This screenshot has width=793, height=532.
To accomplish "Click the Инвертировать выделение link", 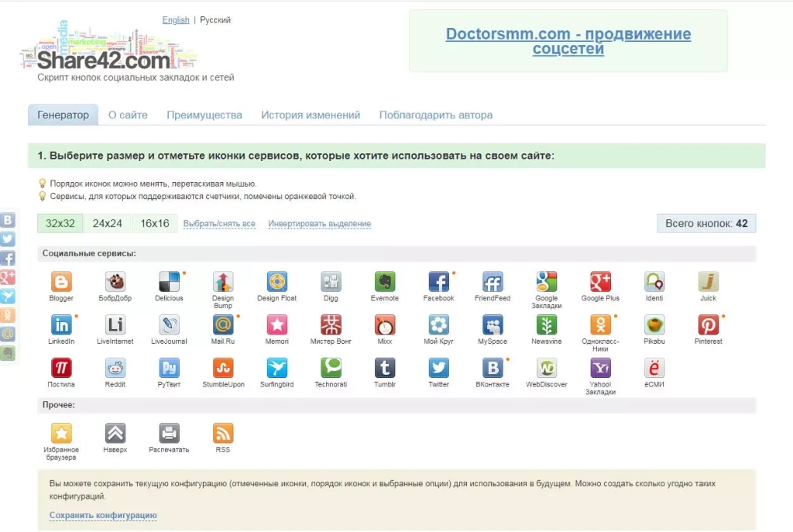I will pyautogui.click(x=320, y=224).
